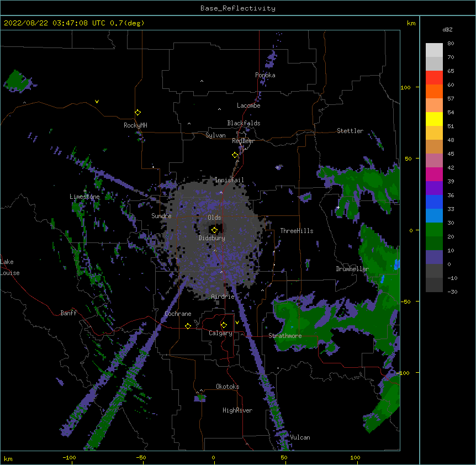This screenshot has width=476, height=465.
Task: Pick the yellow 51 dBZ legend swatch
Action: tap(434, 119)
